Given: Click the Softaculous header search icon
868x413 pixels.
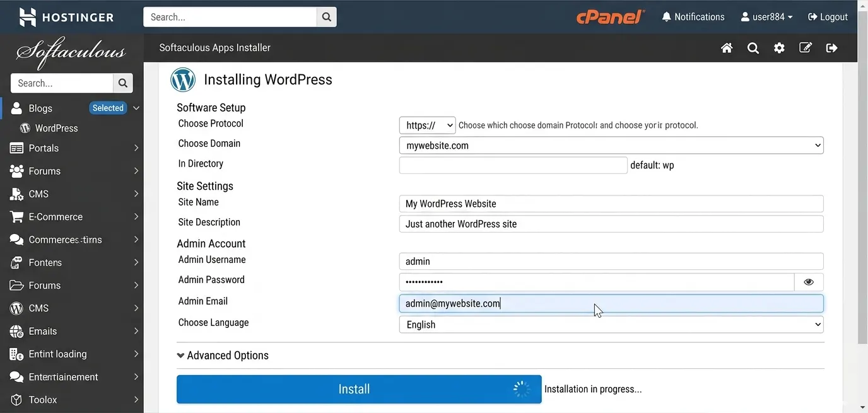Looking at the screenshot, I should pos(753,48).
